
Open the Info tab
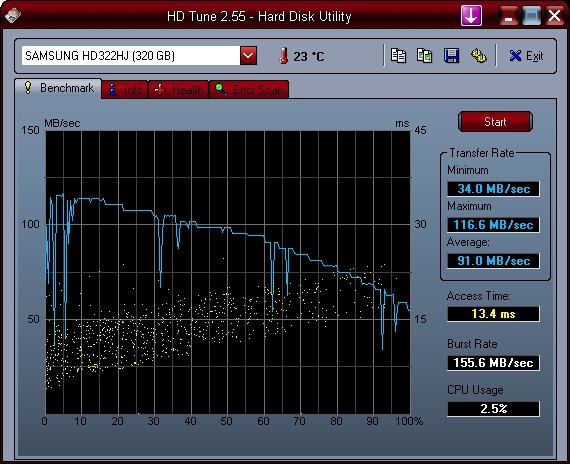point(125,89)
